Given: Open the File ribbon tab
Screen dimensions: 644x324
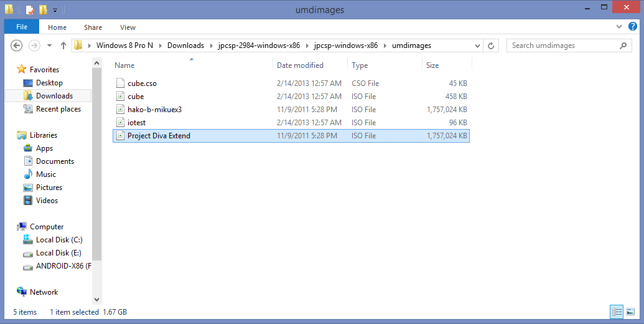Looking at the screenshot, I should click(x=22, y=27).
